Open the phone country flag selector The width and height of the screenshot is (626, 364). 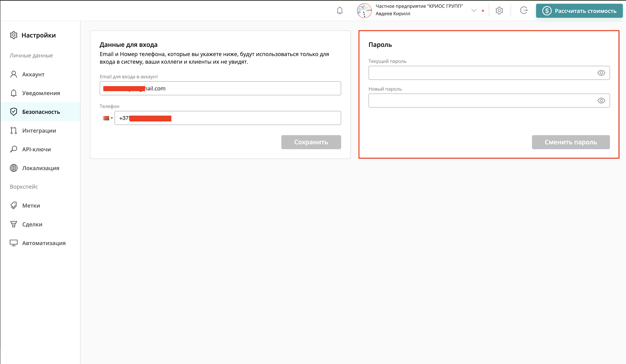coord(108,118)
